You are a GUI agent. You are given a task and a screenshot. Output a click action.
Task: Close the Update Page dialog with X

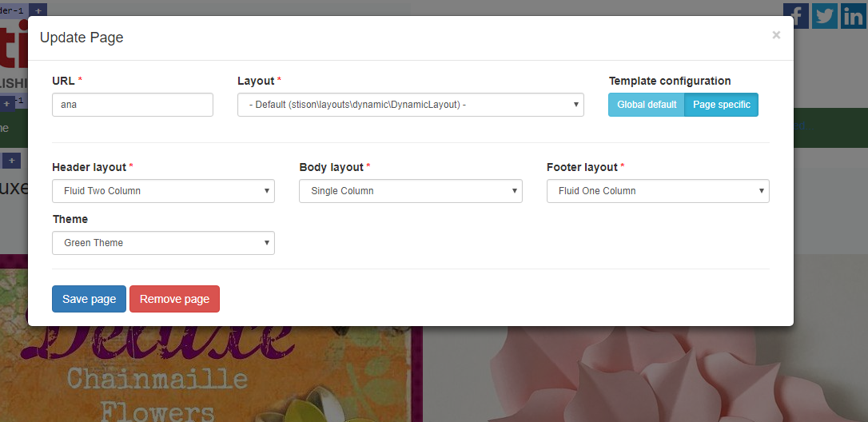point(776,35)
